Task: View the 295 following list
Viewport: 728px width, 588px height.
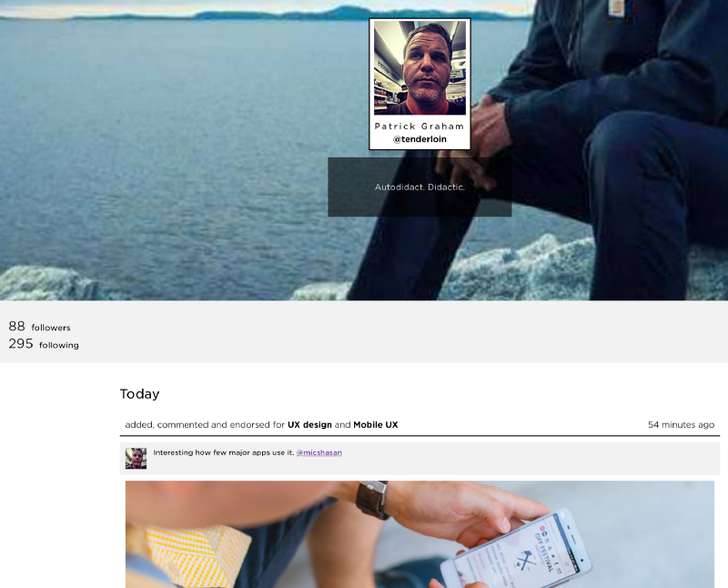Action: (44, 344)
